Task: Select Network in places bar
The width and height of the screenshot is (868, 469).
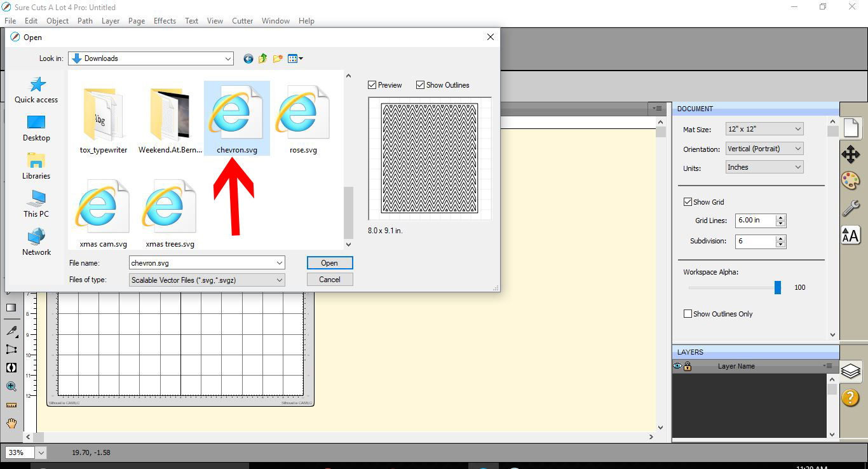Action: coord(36,243)
